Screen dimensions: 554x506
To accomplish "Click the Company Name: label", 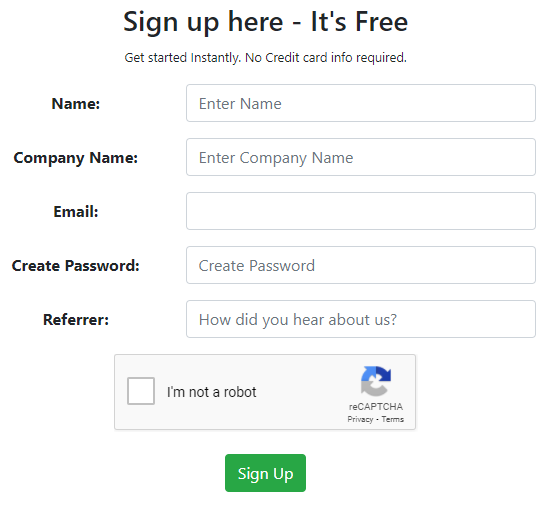I will point(76,158).
